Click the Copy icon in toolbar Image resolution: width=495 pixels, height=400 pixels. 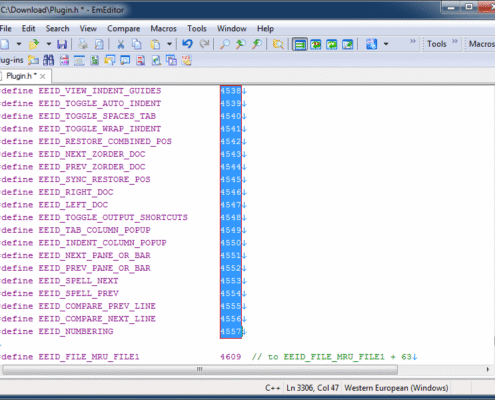click(x=137, y=44)
